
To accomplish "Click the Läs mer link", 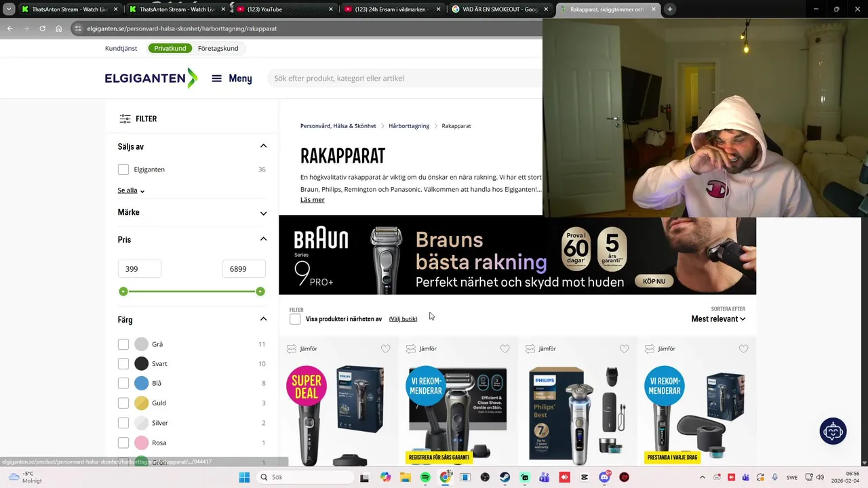I will [313, 199].
